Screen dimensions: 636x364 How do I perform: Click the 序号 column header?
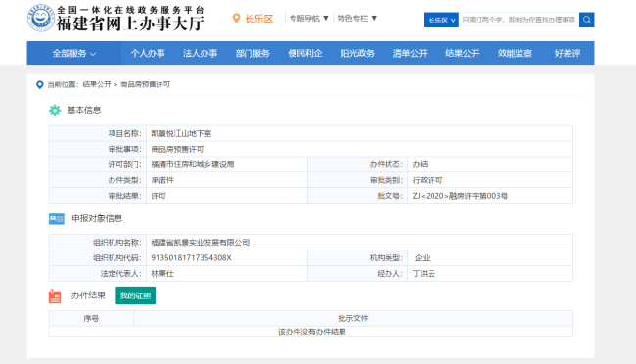coord(91,319)
